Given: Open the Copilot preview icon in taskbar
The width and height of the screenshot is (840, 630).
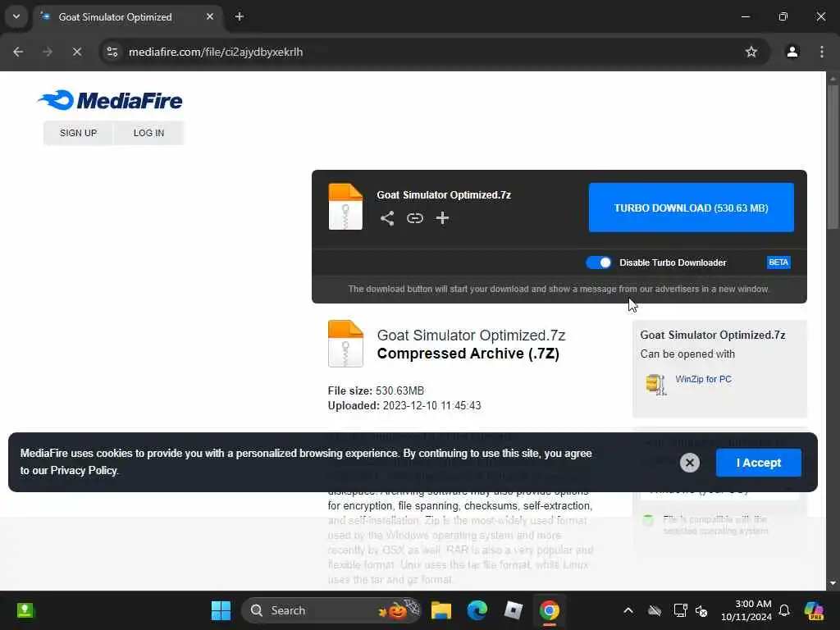Looking at the screenshot, I should click(x=814, y=610).
